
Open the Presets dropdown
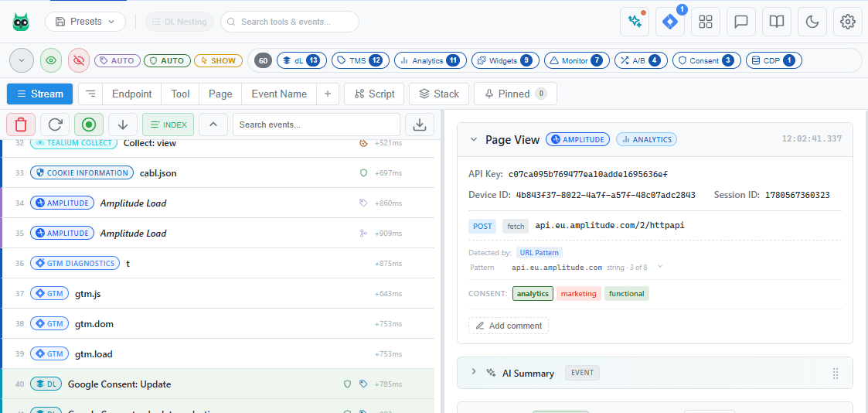tap(85, 22)
